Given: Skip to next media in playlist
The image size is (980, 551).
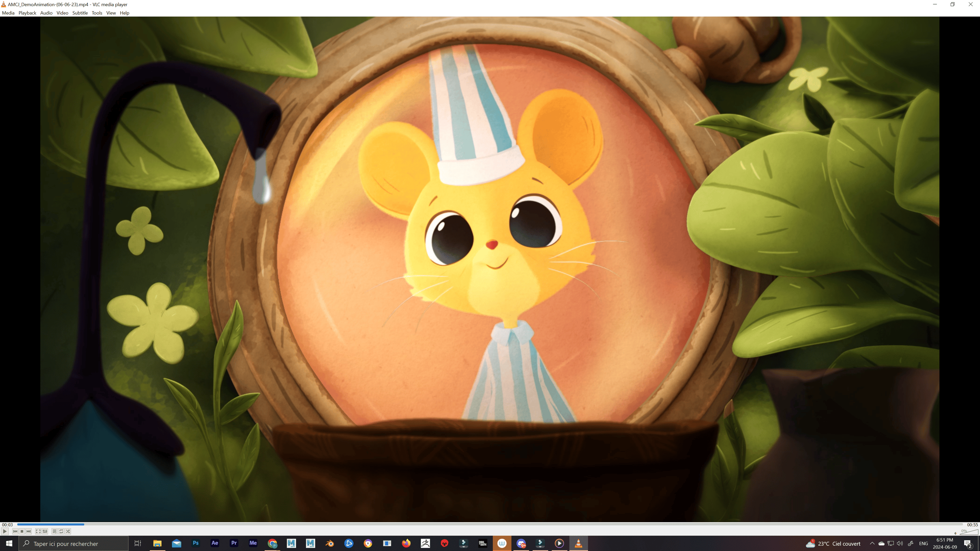Looking at the screenshot, I should point(29,531).
